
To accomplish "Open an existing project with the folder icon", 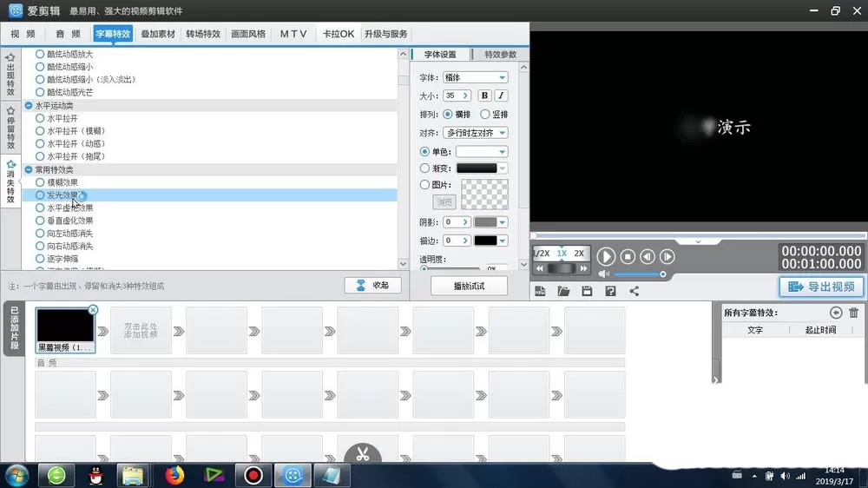I will point(563,291).
